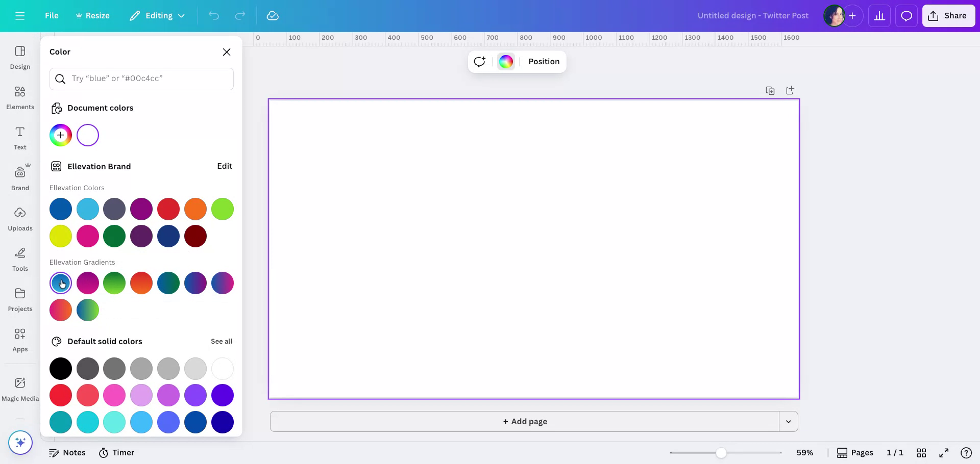Duplicate the page using the copy icon

pyautogui.click(x=770, y=90)
